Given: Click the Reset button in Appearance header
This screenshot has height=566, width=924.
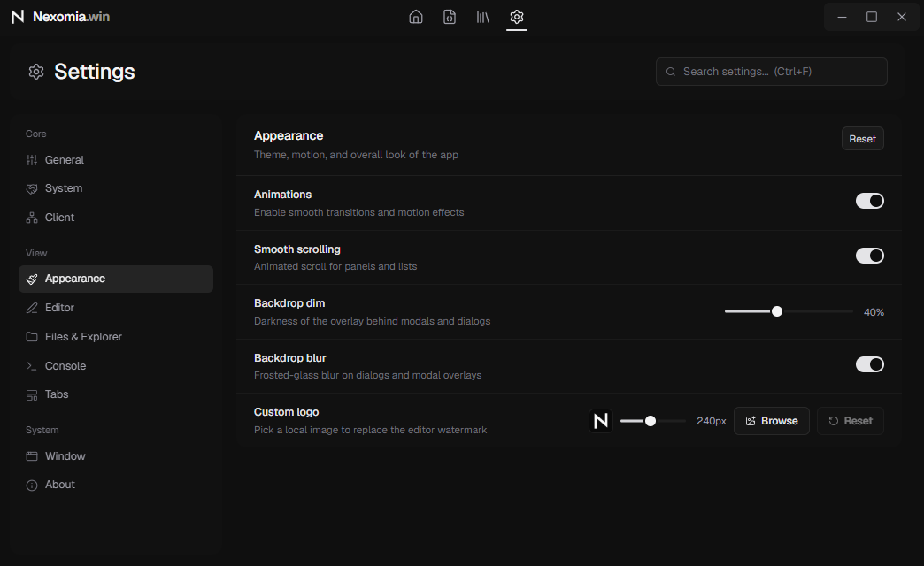Looking at the screenshot, I should coord(863,139).
